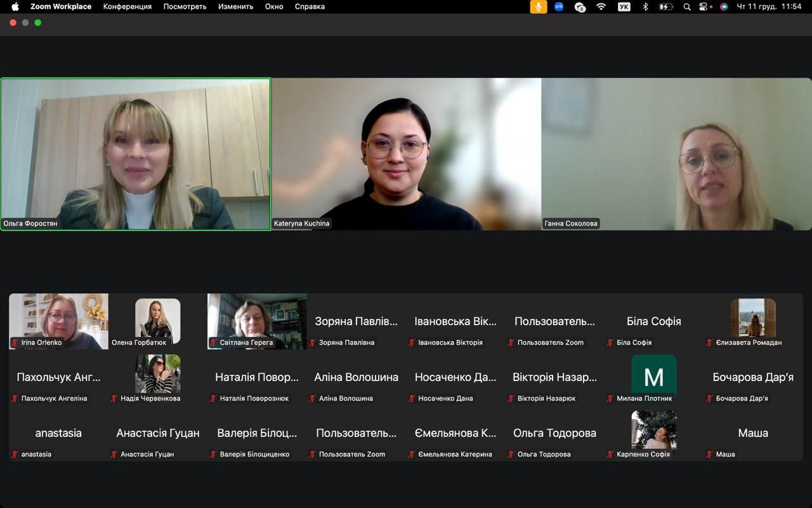Viewport: 812px width, 508px height.
Task: Click muted mic icon beside Ольга Тодорова
Action: (511, 455)
